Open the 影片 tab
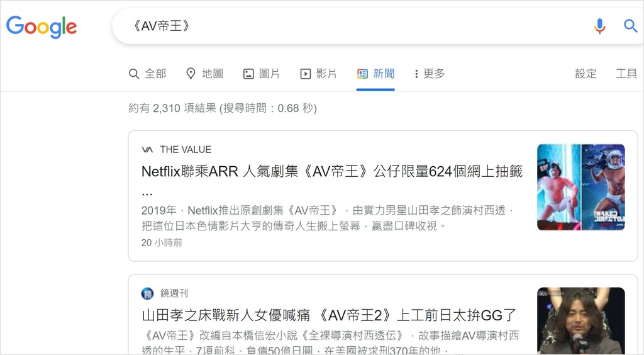 [x=319, y=74]
